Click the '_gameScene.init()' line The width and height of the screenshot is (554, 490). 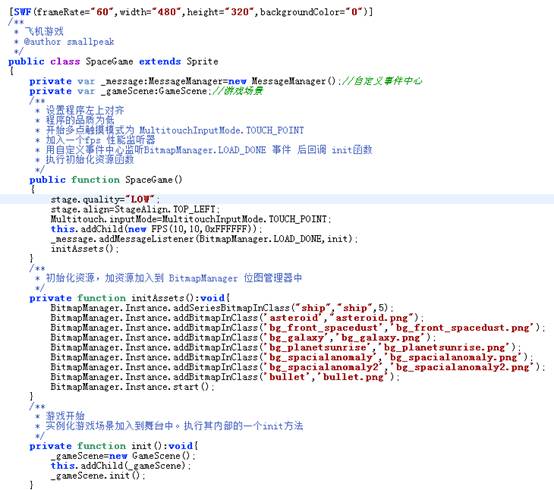(98, 476)
